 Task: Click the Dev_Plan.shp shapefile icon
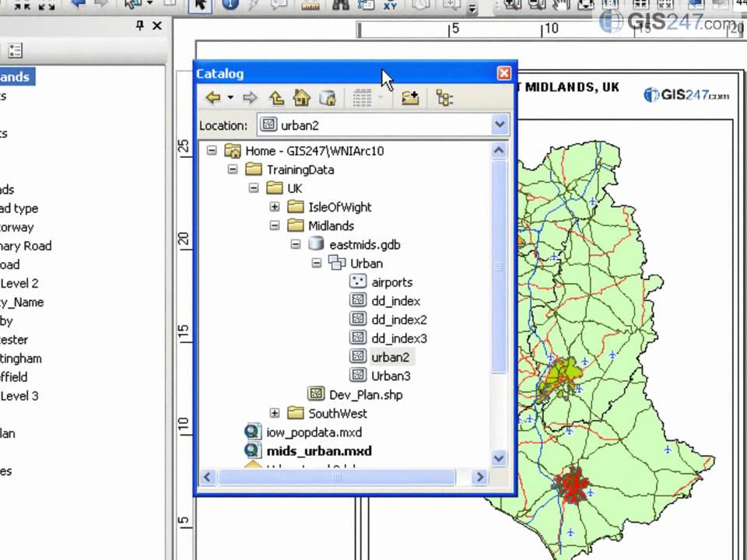tap(316, 394)
